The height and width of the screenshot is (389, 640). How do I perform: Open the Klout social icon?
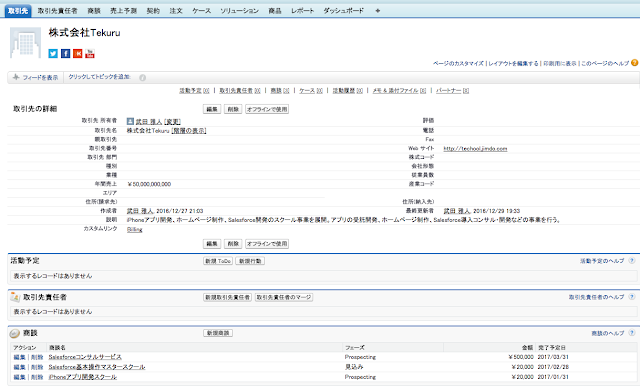[78, 53]
